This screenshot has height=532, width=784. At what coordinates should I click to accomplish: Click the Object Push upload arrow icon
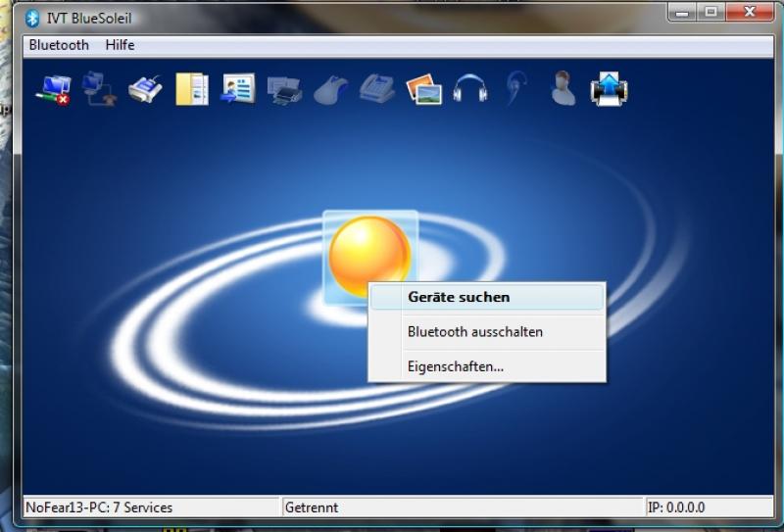pos(609,89)
